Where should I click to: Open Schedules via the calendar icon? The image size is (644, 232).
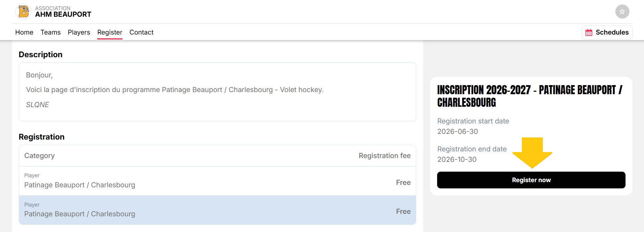tap(589, 32)
